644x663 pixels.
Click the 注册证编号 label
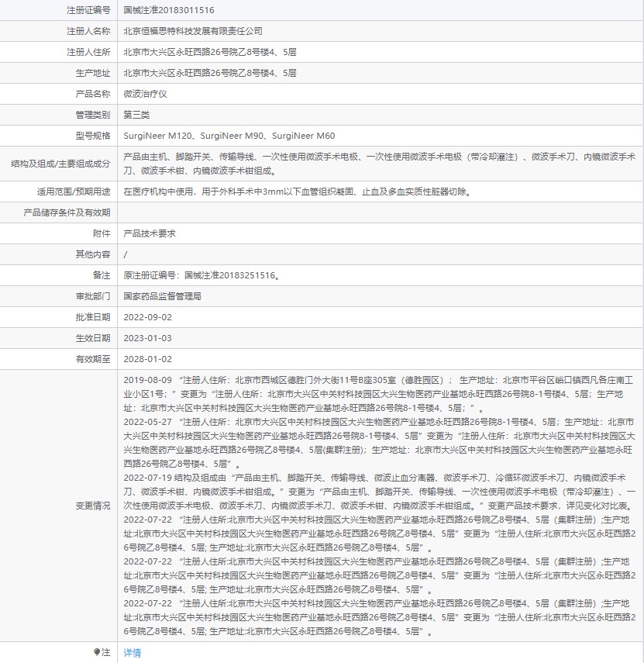click(x=88, y=10)
